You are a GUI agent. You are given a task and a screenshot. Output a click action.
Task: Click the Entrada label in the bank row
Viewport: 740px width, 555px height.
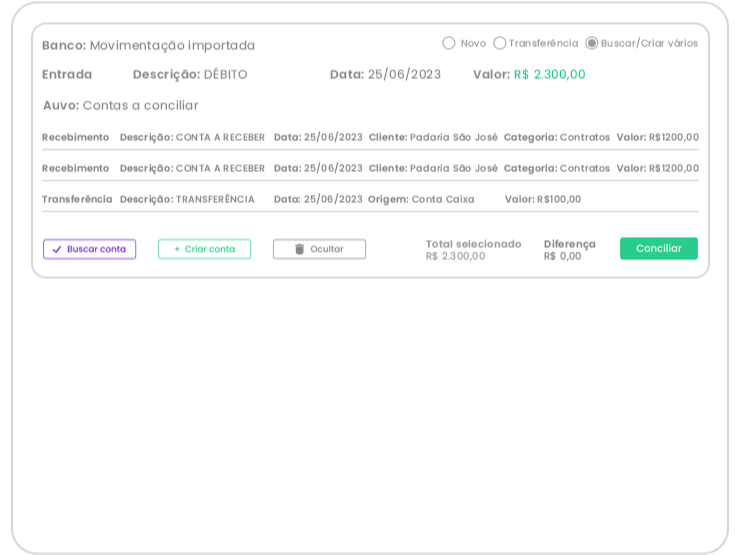tap(67, 74)
